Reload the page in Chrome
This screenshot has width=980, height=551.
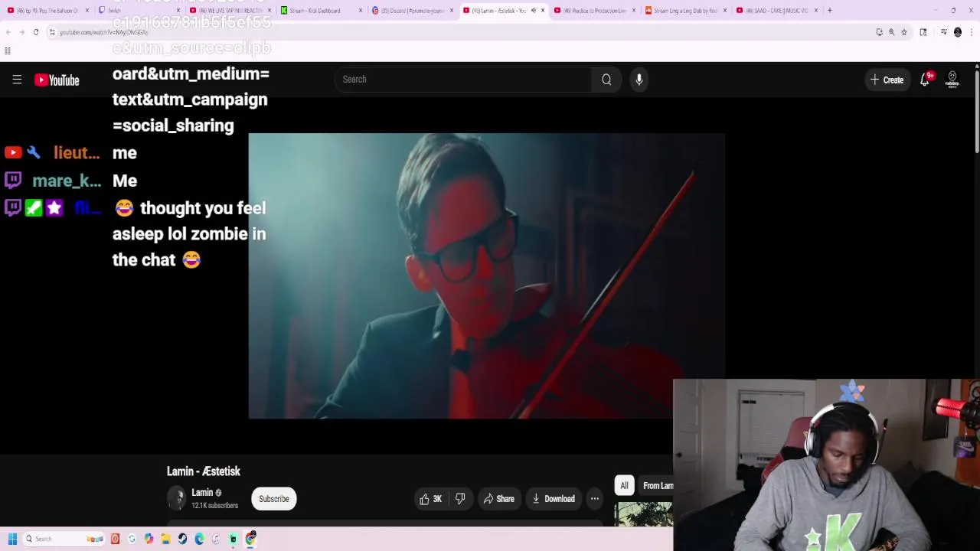click(x=36, y=32)
